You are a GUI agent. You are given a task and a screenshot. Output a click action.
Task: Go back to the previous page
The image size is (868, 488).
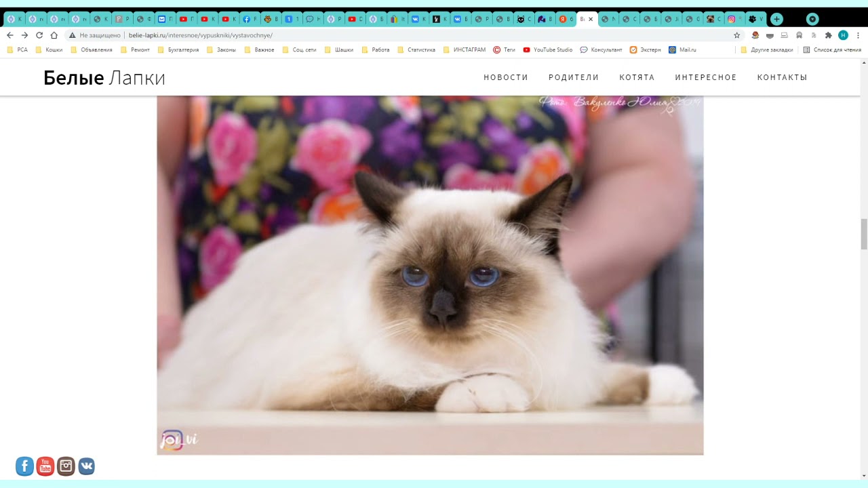tap(9, 35)
